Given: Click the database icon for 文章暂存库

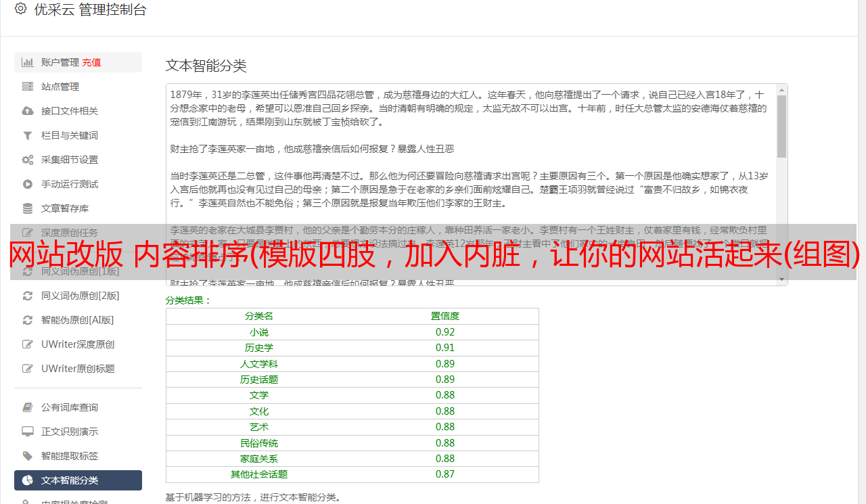Looking at the screenshot, I should point(28,208).
